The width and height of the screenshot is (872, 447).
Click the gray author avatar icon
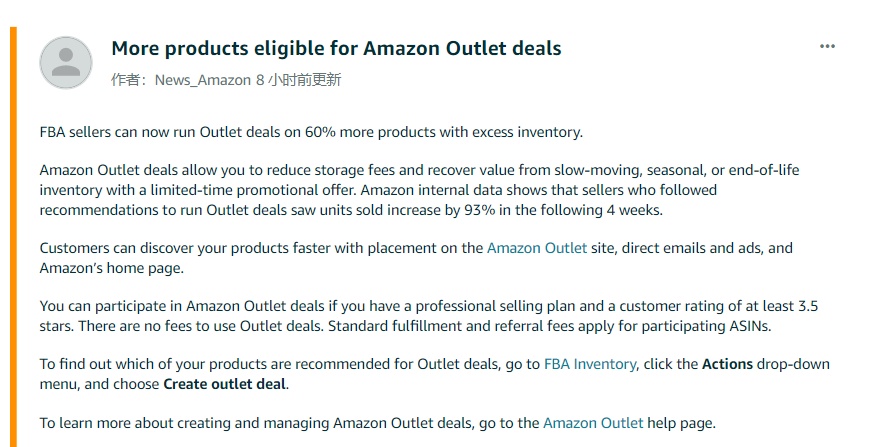(66, 62)
